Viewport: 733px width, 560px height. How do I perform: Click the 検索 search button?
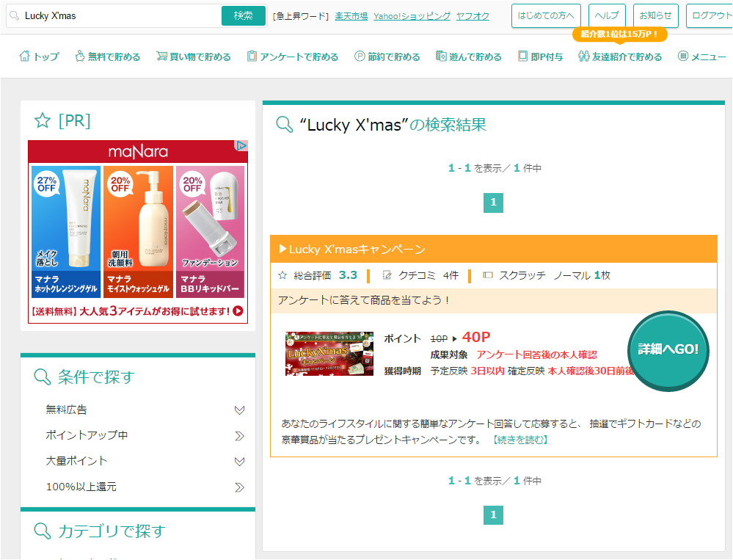coord(243,15)
